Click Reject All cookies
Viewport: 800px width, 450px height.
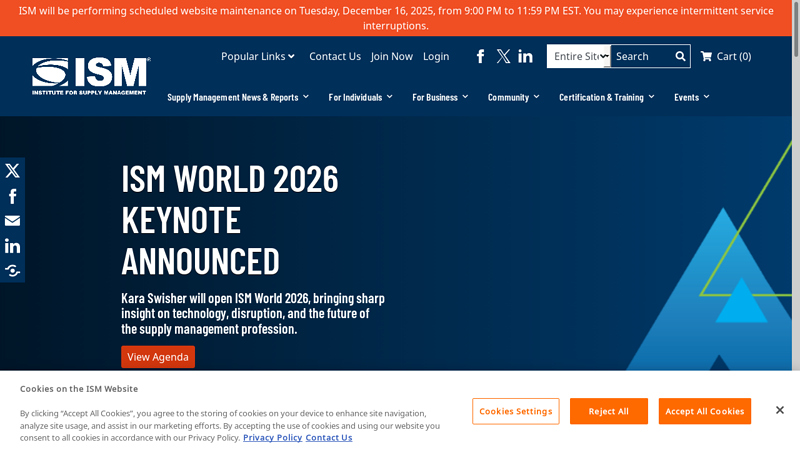pos(609,411)
